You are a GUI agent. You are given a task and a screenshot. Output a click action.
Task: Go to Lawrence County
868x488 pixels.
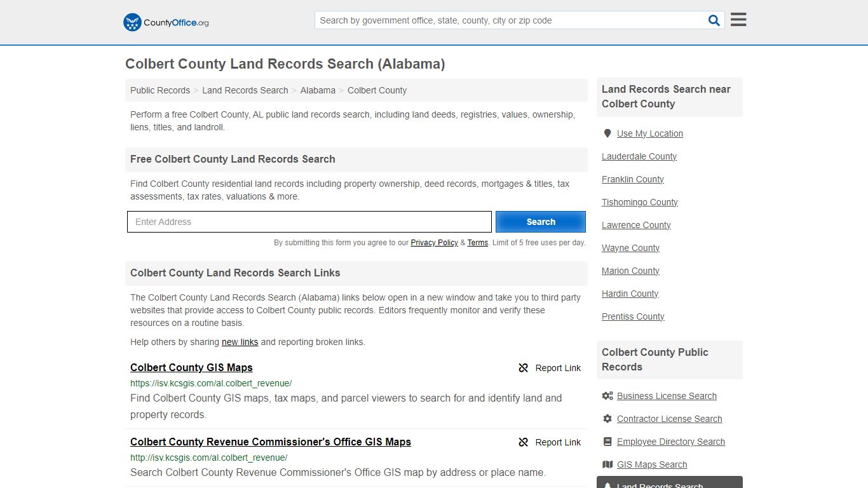click(x=636, y=225)
